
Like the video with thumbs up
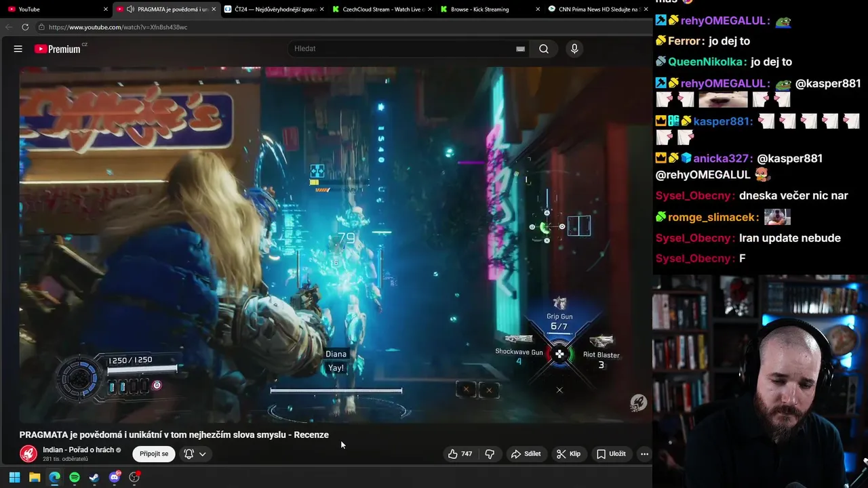point(460,454)
